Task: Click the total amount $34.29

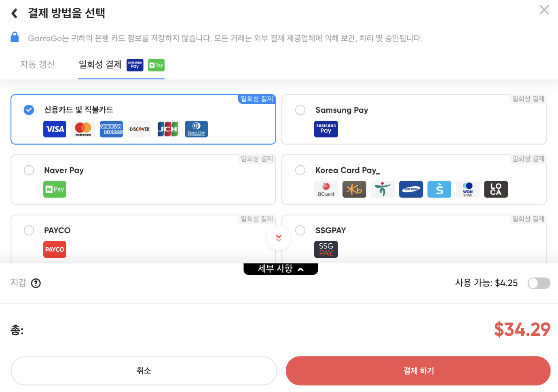Action: coord(522,329)
